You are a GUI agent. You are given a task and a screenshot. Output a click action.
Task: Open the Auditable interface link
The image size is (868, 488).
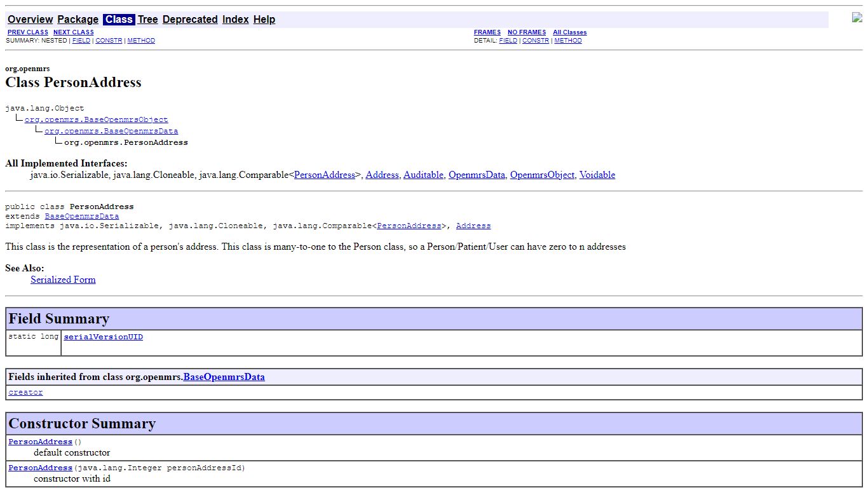pos(423,175)
